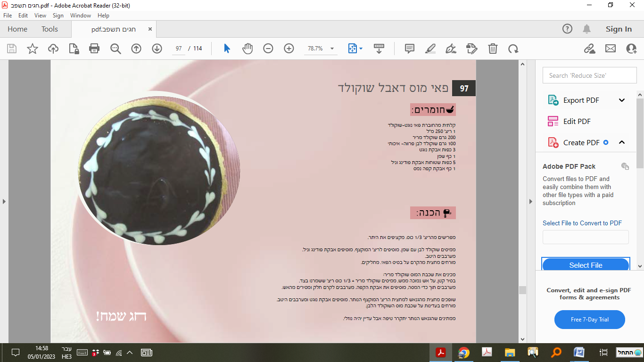The height and width of the screenshot is (362, 644).
Task: Add document to starred with the star icon
Action: coord(32,49)
